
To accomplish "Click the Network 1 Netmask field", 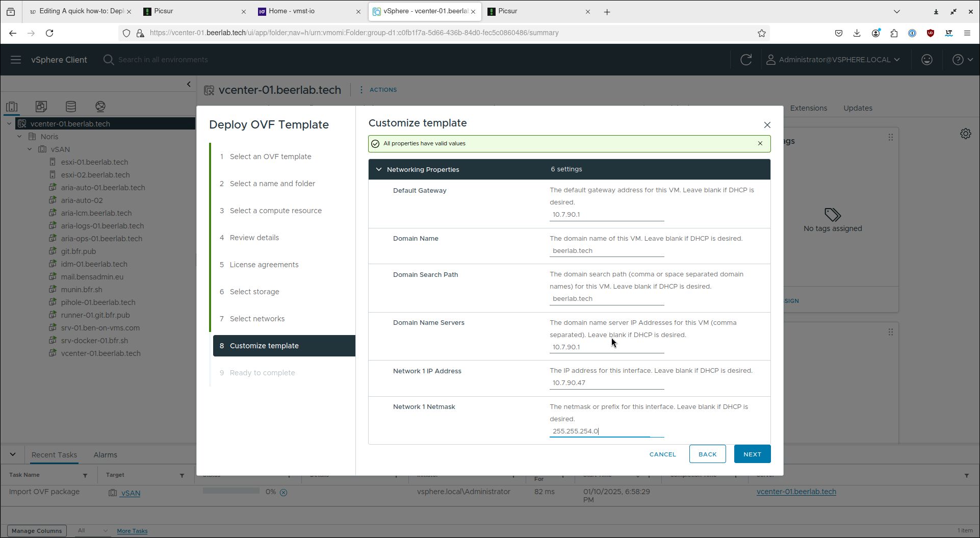I will [607, 431].
